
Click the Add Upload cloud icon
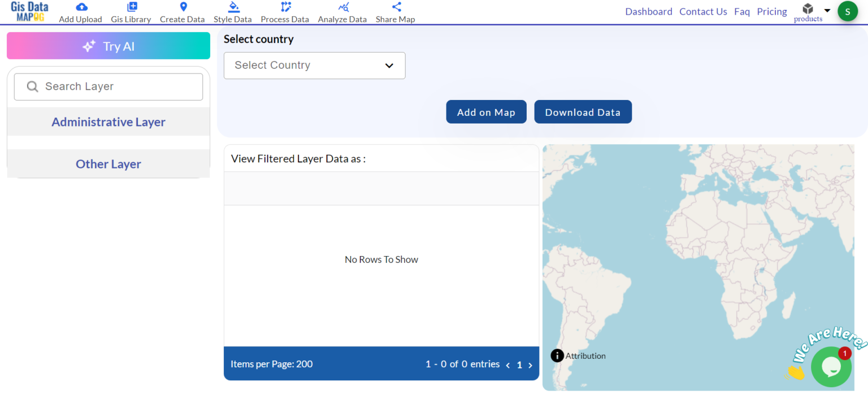(x=81, y=7)
